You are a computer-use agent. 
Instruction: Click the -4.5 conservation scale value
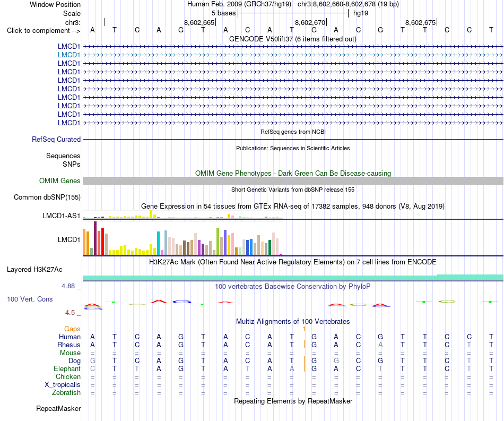[69, 312]
